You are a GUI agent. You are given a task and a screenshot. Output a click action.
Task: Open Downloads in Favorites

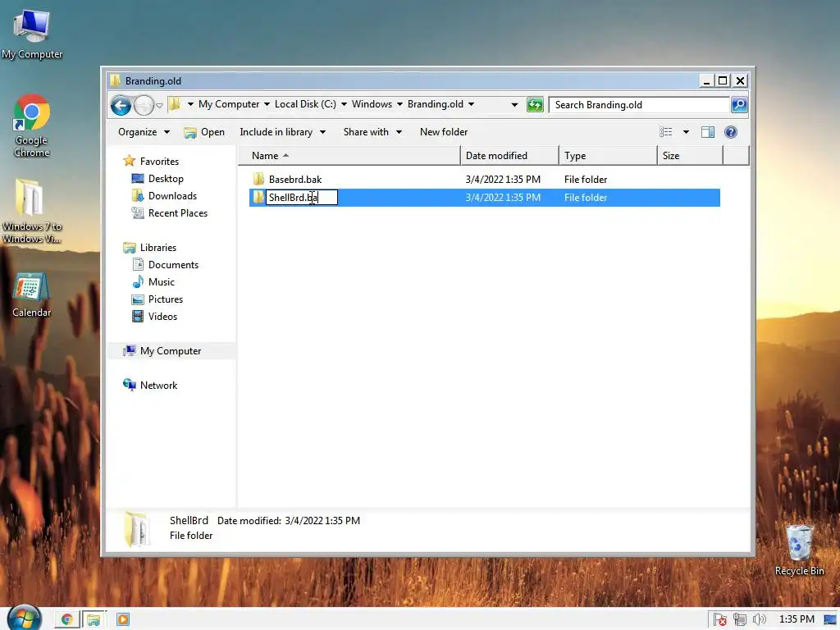(172, 196)
